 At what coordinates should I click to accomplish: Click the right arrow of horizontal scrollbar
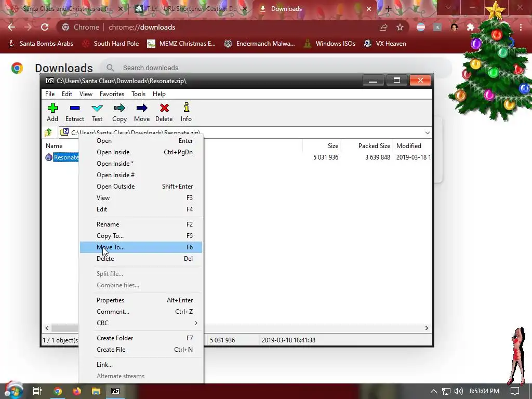(x=427, y=328)
